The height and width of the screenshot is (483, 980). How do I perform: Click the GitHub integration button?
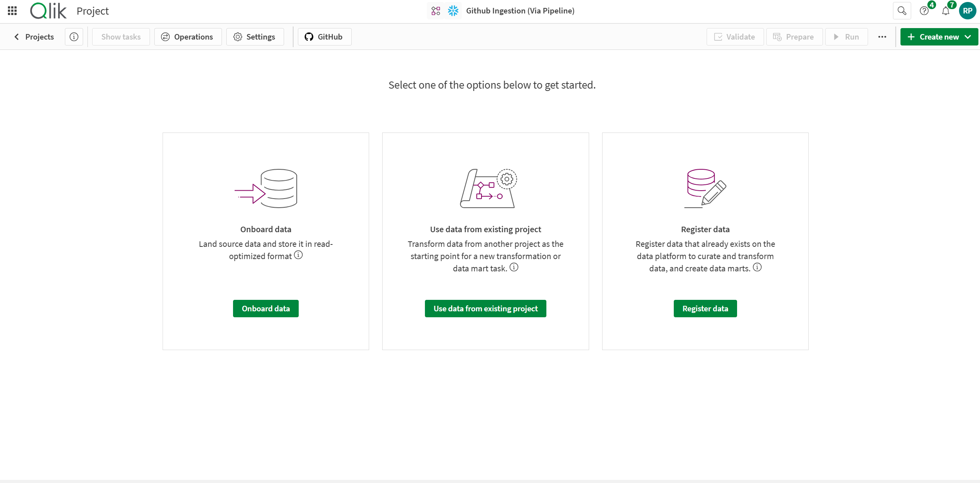pyautogui.click(x=324, y=36)
